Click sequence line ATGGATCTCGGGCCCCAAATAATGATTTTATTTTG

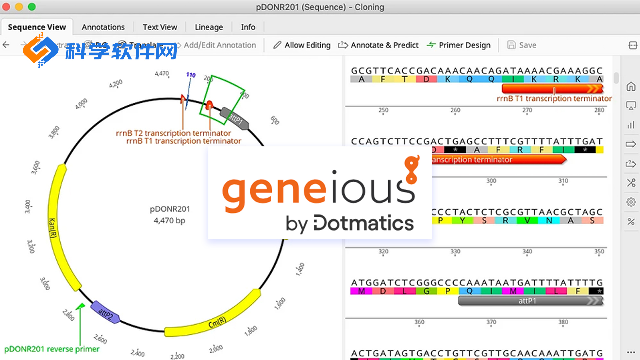tap(477, 282)
